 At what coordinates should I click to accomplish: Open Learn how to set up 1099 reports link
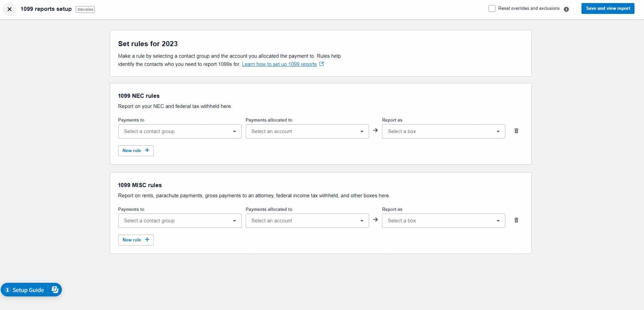pos(279,64)
